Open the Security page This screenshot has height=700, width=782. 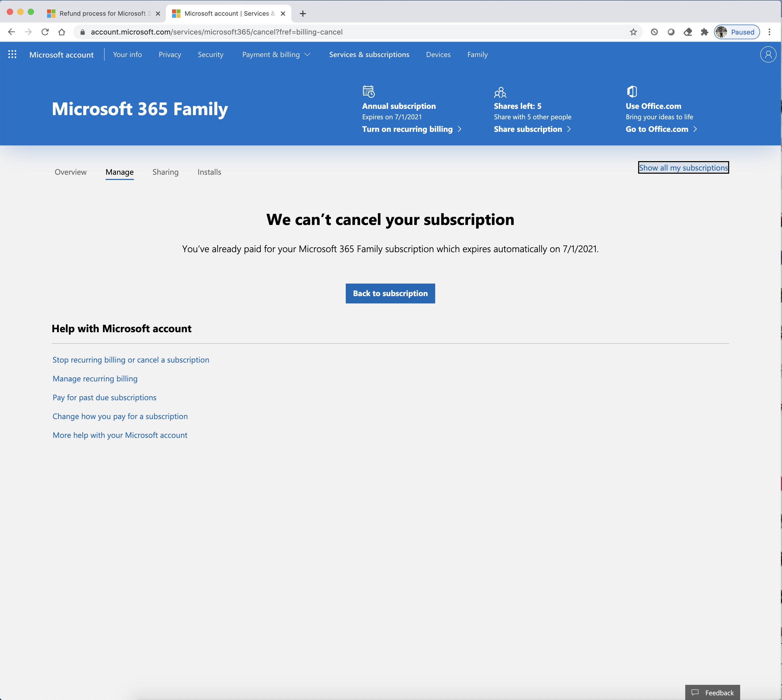[x=211, y=55]
